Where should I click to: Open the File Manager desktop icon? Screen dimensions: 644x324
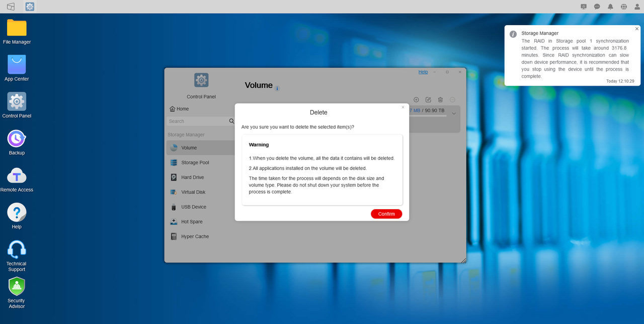coord(17,32)
